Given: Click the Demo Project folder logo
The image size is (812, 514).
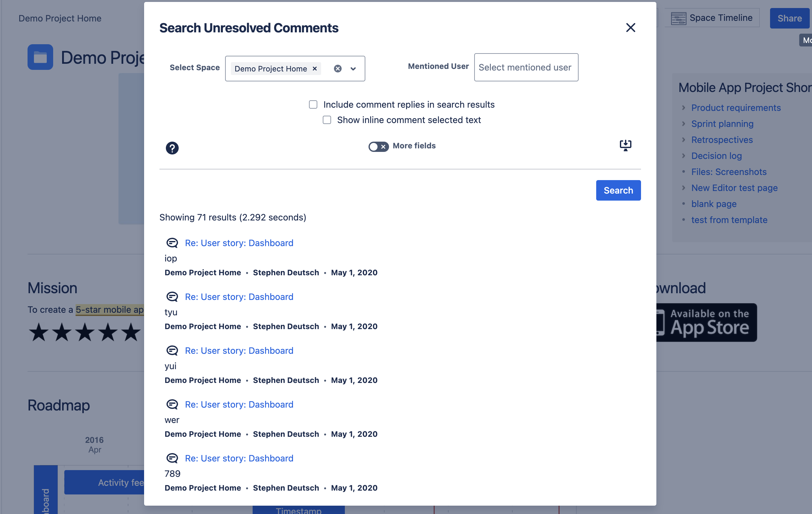Looking at the screenshot, I should coord(40,57).
